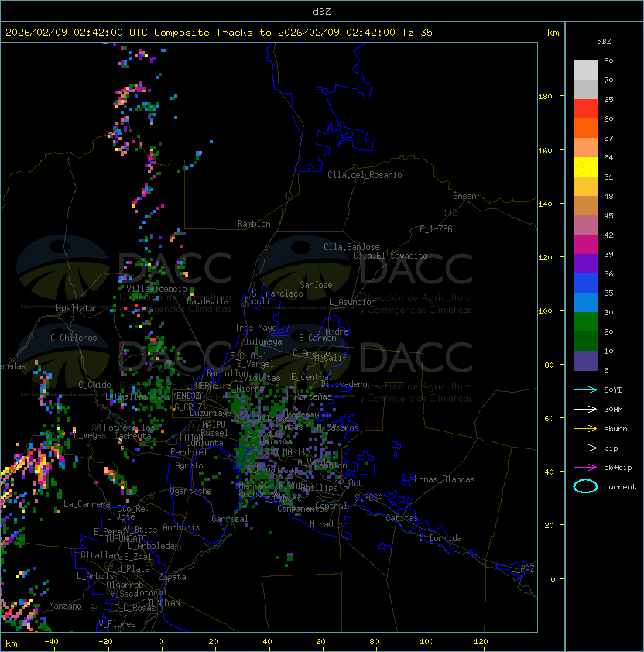Click the 'Tulumaya' map label
The width and height of the screenshot is (644, 652).
[x=264, y=341]
